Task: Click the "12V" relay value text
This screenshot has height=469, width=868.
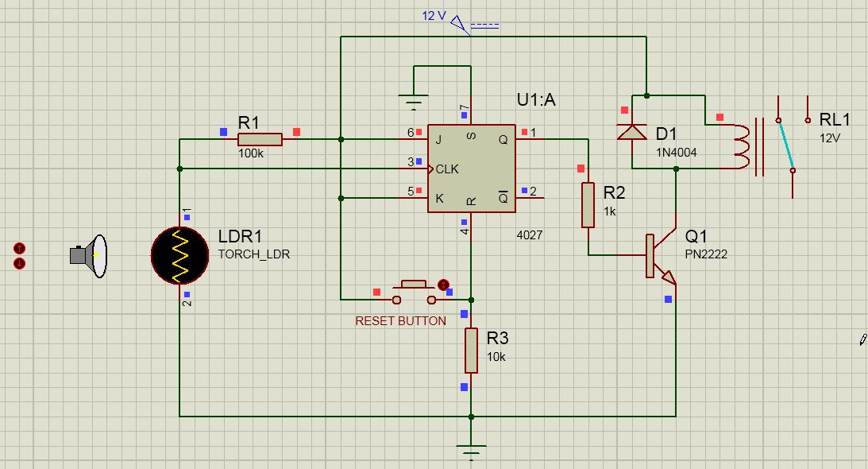Action: 830,138
